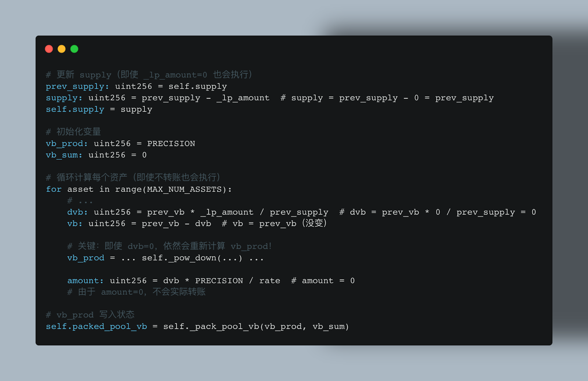Click the 'self.supply = supply' line
This screenshot has height=381, width=588.
[x=99, y=109]
